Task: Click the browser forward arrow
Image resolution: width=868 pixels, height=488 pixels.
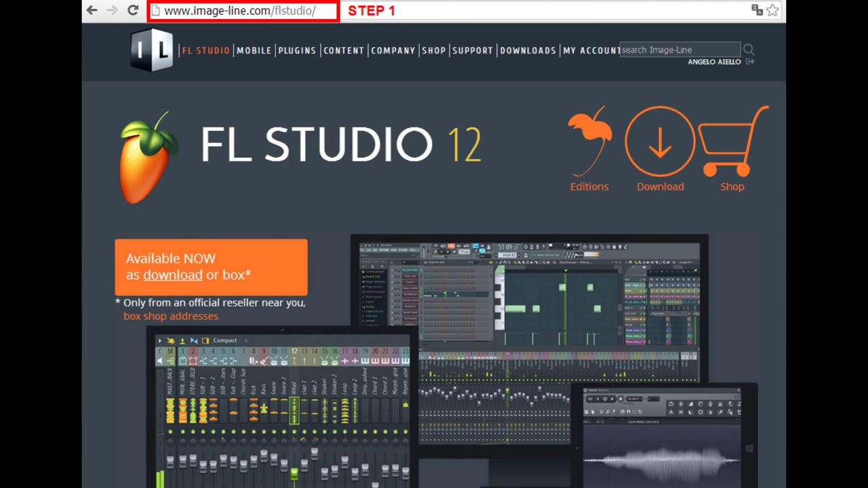Action: (113, 10)
